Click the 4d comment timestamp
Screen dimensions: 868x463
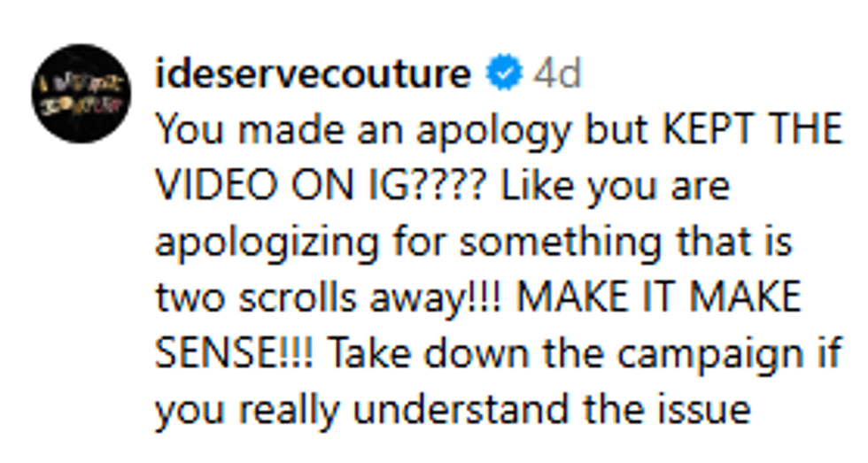557,76
